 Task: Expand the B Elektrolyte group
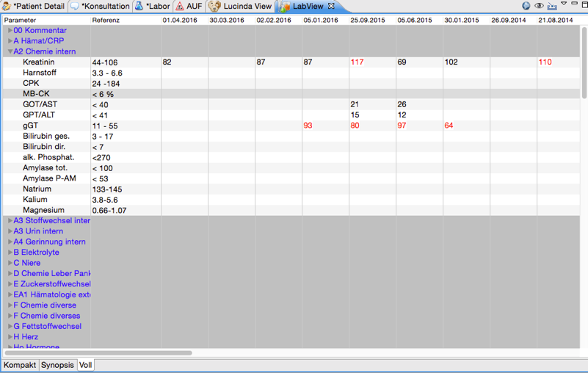10,253
